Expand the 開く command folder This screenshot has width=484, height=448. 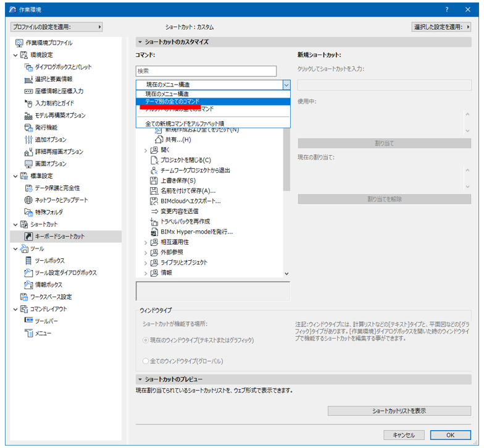(146, 151)
